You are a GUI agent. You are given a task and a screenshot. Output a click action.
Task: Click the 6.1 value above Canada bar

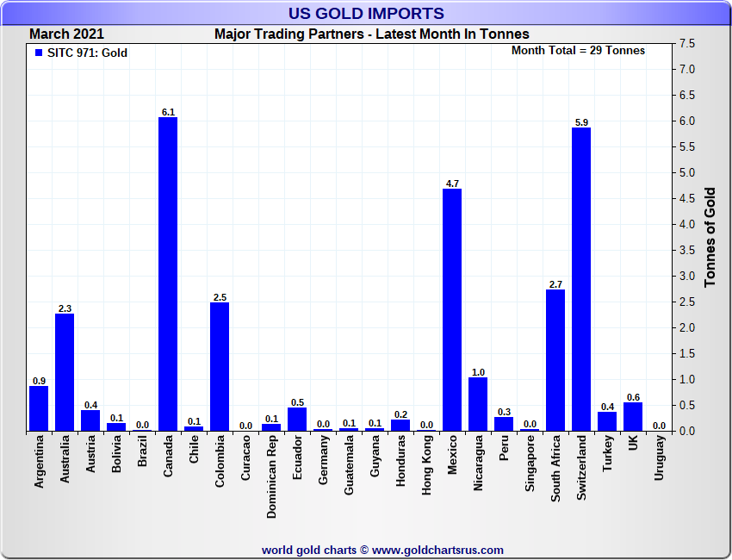pyautogui.click(x=168, y=112)
